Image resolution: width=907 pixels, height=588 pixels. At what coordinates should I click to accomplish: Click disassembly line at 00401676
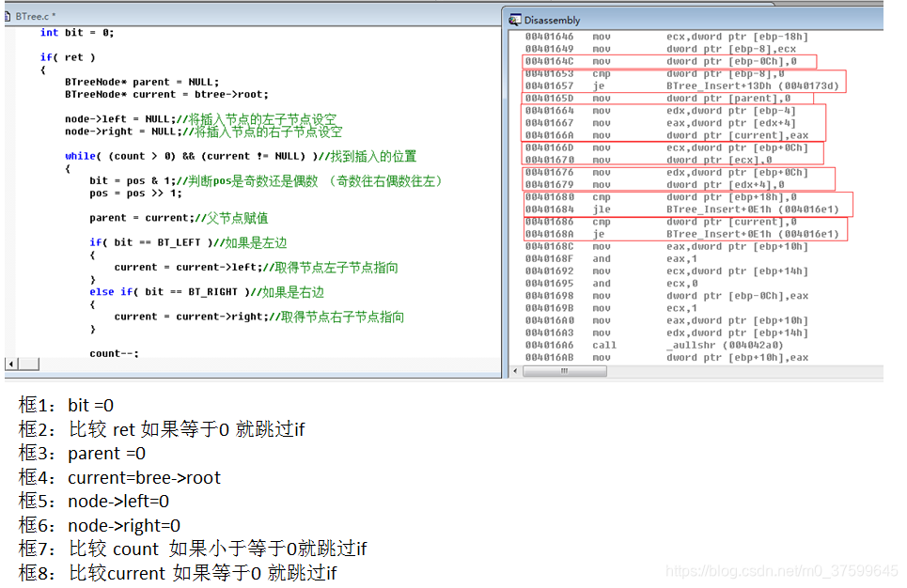point(667,172)
